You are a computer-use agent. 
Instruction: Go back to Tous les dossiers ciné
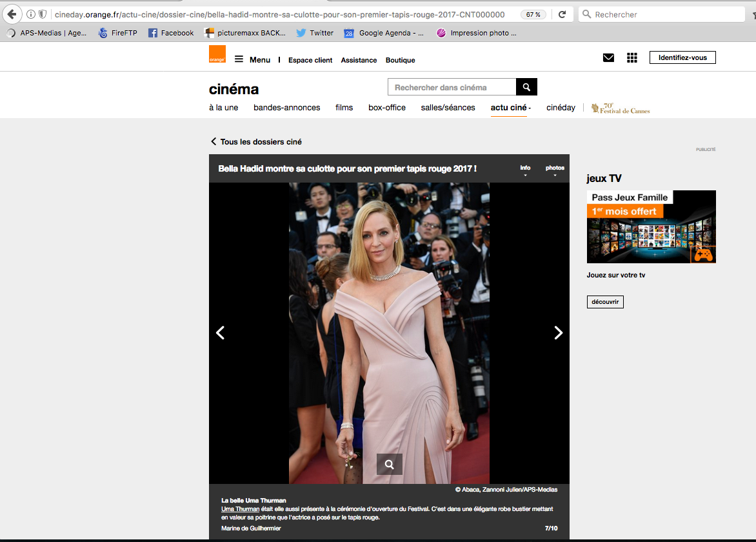pos(256,142)
